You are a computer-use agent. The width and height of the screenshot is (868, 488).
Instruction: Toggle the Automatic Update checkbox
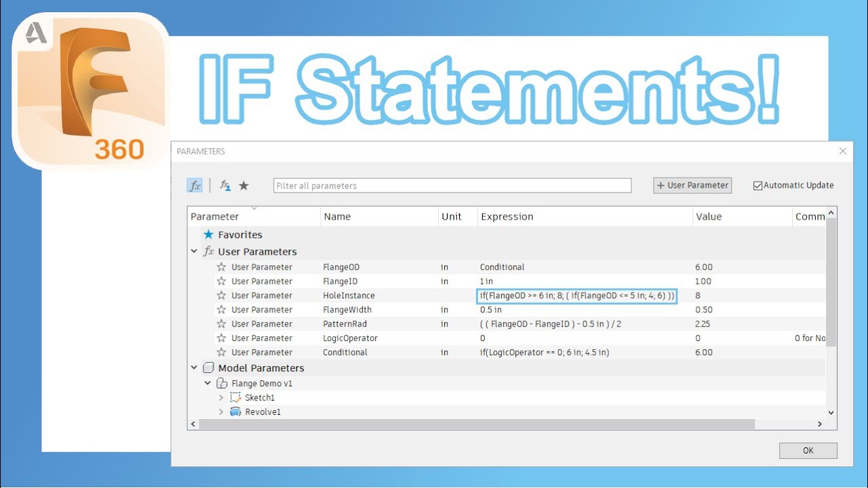tap(757, 186)
